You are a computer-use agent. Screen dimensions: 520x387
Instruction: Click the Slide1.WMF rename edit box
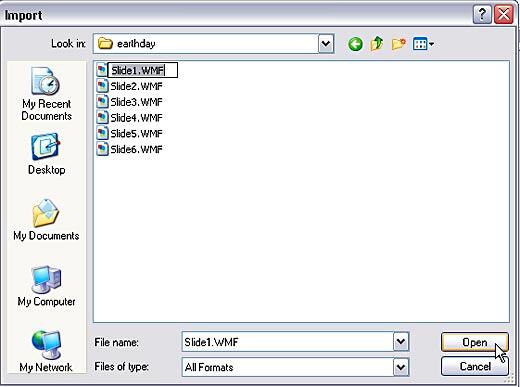pos(143,70)
